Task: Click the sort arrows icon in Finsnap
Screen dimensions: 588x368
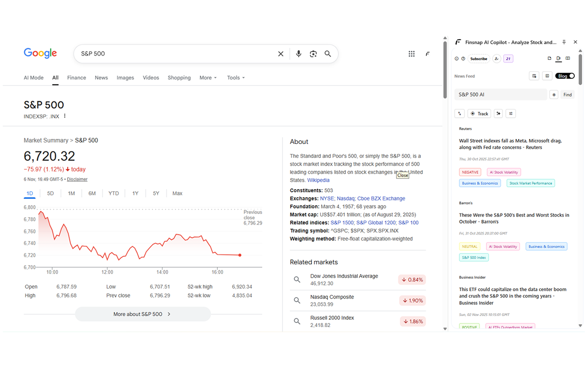Action: coord(459,114)
